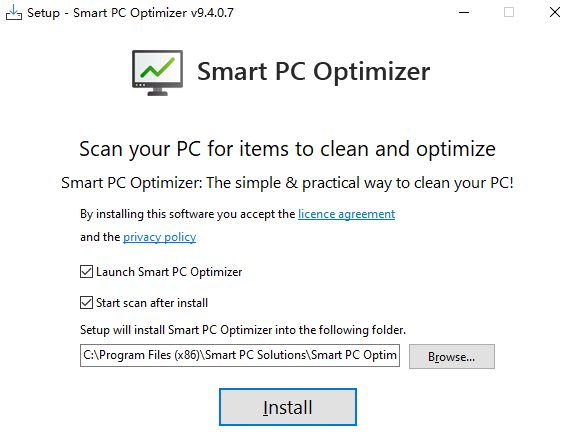The height and width of the screenshot is (435, 576).
Task: Focus the installation folder path field
Action: coord(240,355)
